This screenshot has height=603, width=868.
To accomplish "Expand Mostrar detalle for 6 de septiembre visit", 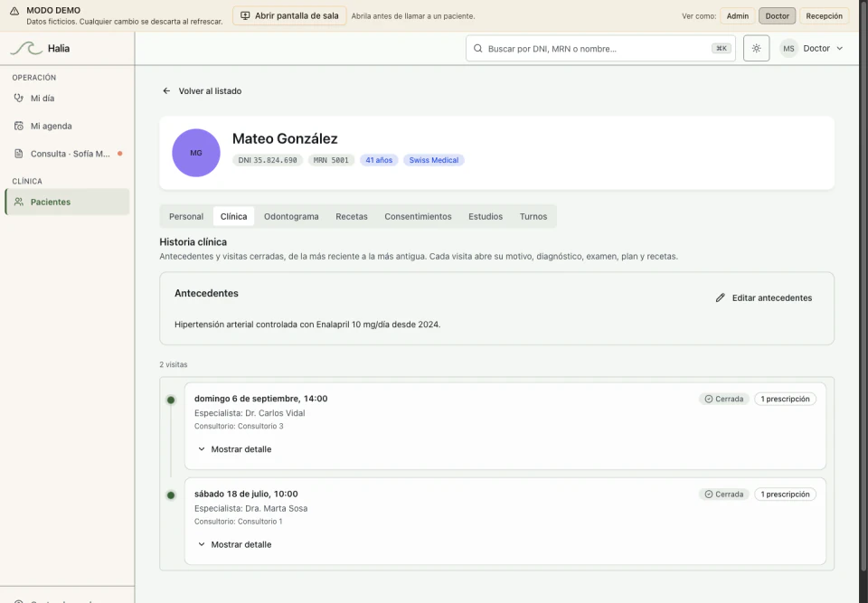I will [x=235, y=449].
